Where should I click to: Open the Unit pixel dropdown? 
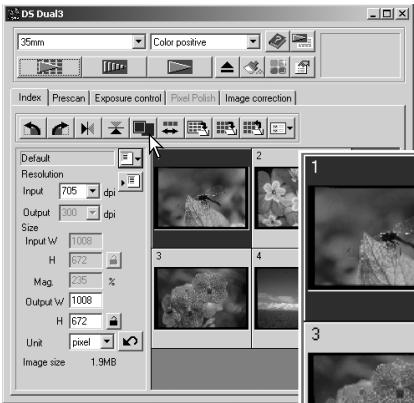pos(107,342)
